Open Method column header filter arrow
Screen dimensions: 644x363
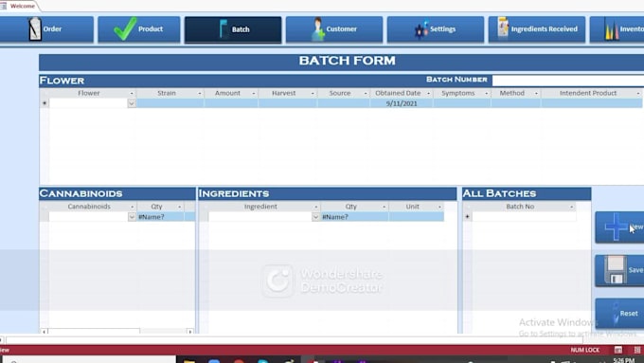click(x=536, y=93)
